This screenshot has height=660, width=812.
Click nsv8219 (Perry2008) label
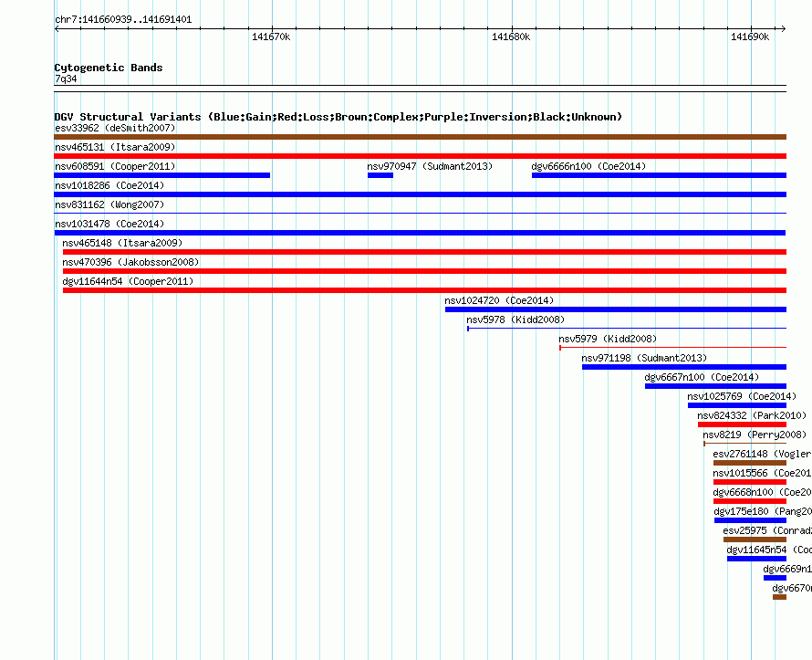(x=755, y=435)
